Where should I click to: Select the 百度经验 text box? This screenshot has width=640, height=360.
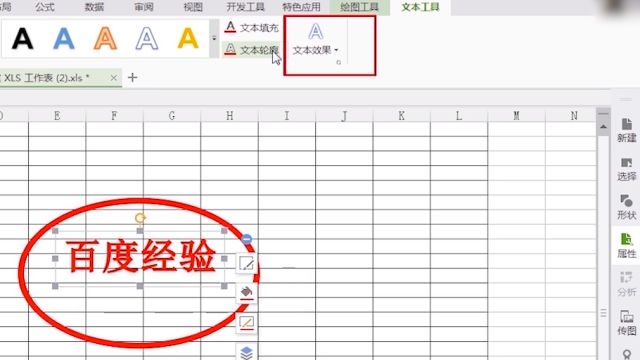tap(140, 258)
